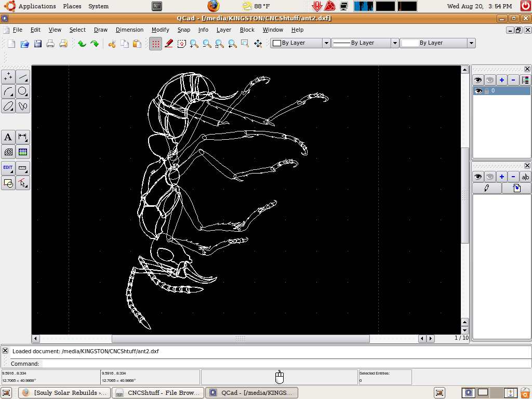Select the raster image tool
Viewport: 532px width, 399px height.
(x=23, y=152)
